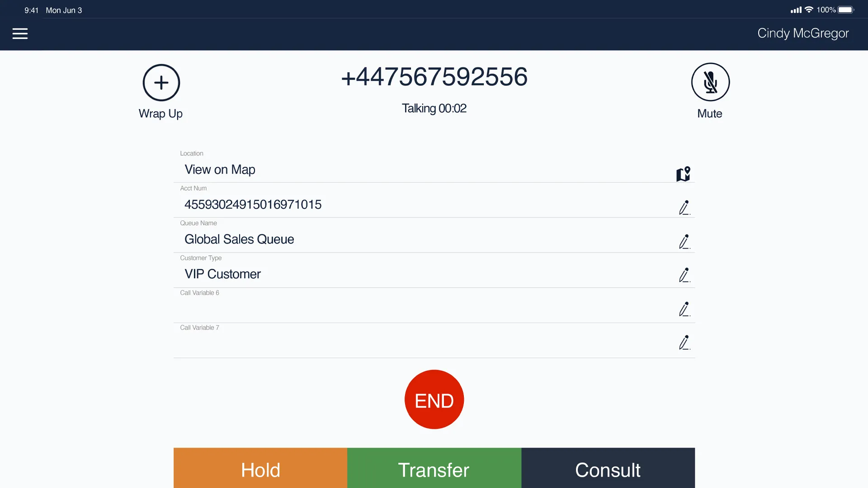
Task: Edit Call Variable 6 field
Action: tap(684, 309)
